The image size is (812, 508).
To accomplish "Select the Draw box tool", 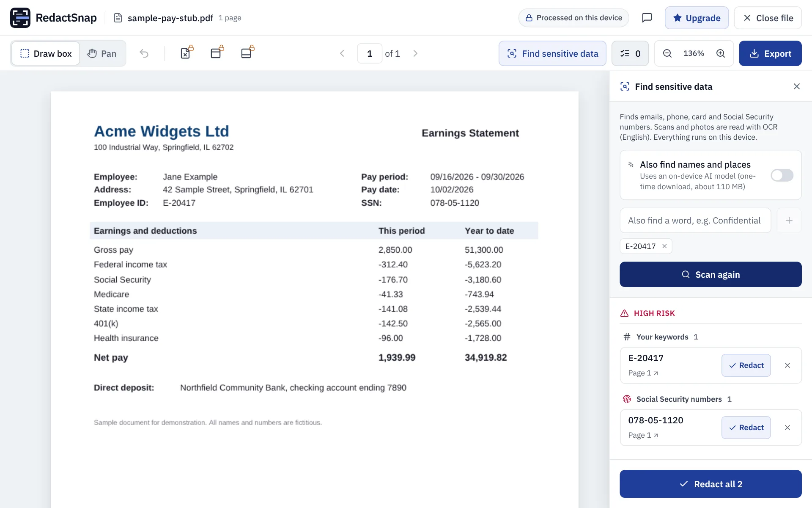I will [x=46, y=53].
